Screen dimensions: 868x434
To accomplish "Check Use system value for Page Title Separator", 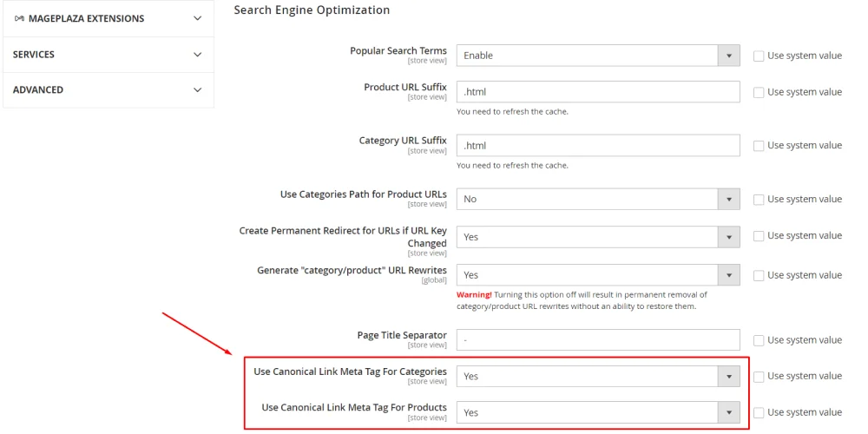I will (759, 340).
